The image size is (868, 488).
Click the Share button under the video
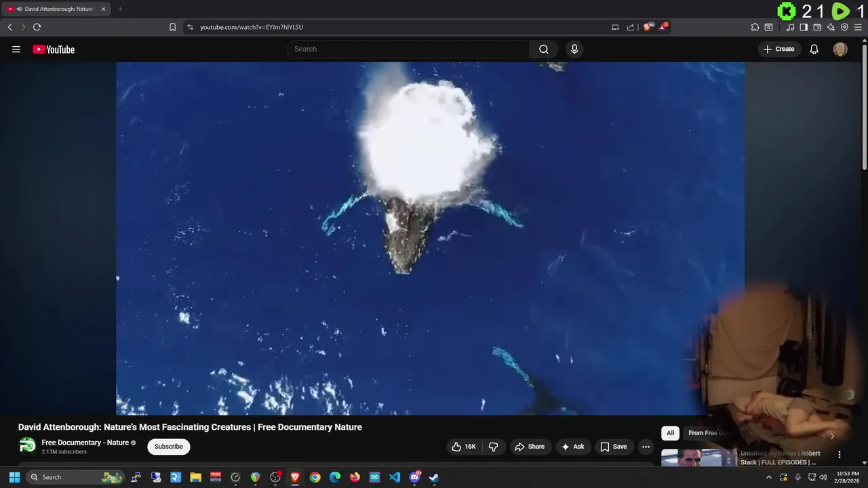coord(530,447)
